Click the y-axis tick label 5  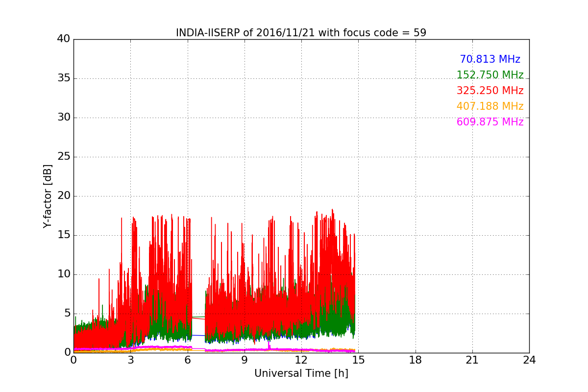coord(67,314)
